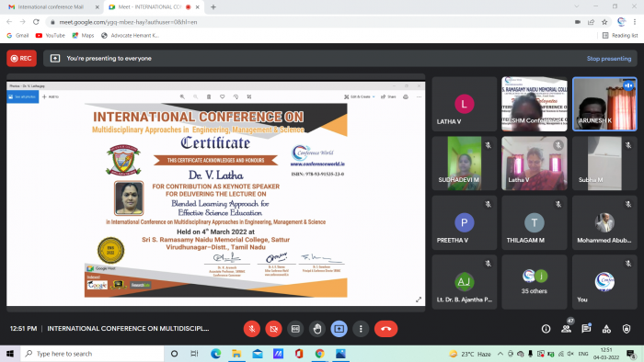The image size is (644, 362).
Task: Expand Chrome tab search chevron
Action: (577, 6)
